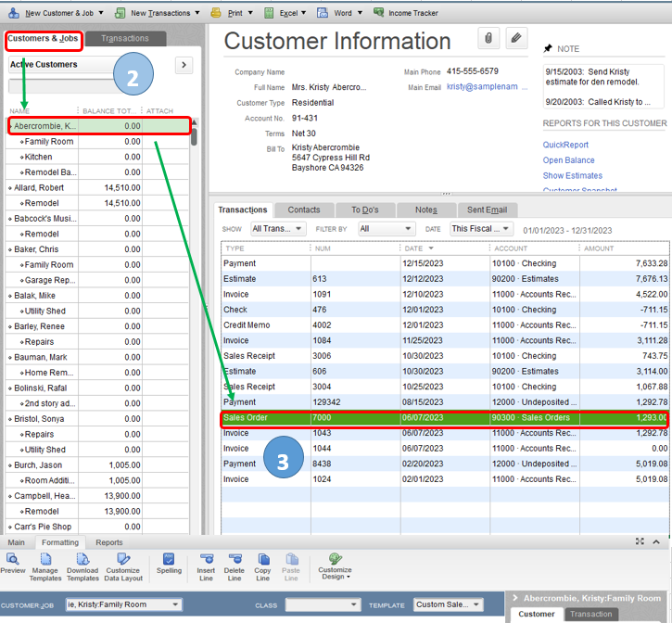Click the pencil edit customer icon
The image size is (672, 623).
click(516, 38)
